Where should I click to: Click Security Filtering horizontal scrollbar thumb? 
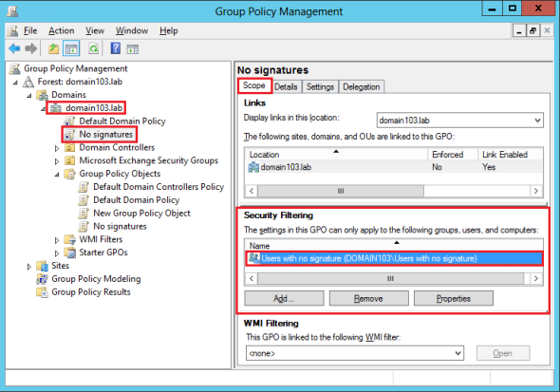(391, 278)
